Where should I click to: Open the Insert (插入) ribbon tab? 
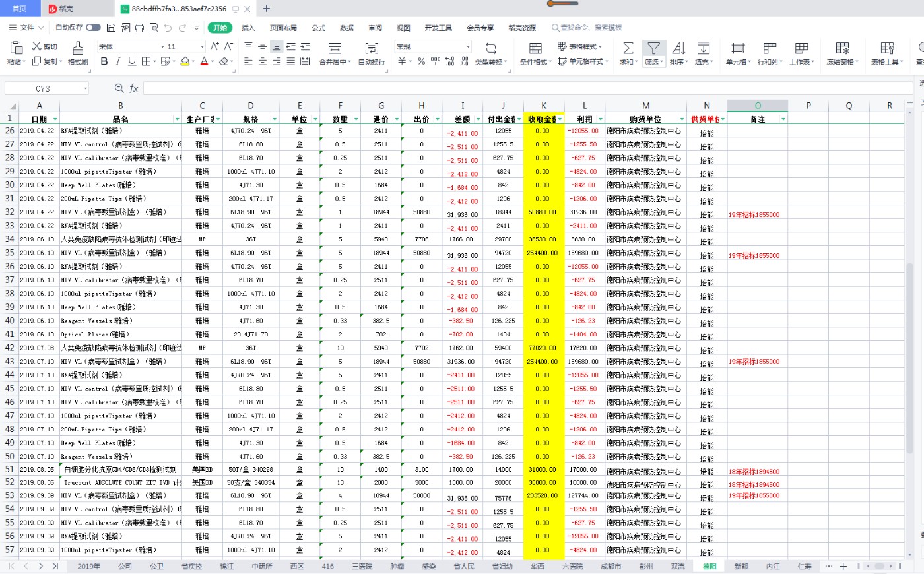tap(248, 28)
